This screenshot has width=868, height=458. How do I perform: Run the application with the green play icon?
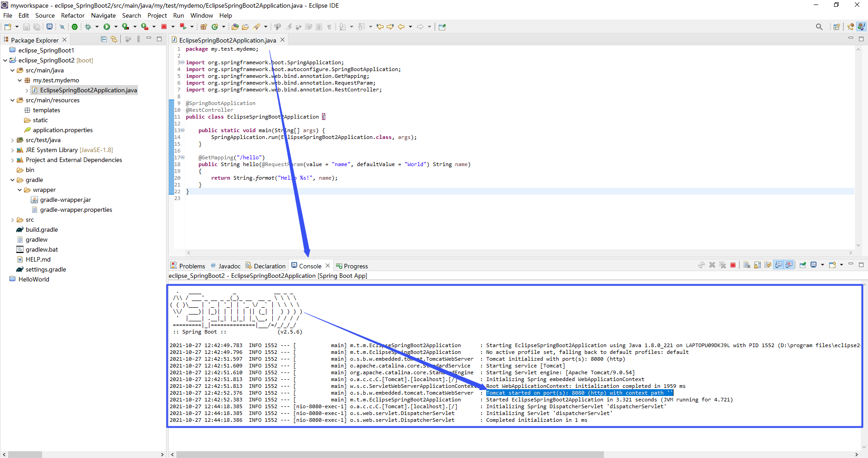point(107,27)
